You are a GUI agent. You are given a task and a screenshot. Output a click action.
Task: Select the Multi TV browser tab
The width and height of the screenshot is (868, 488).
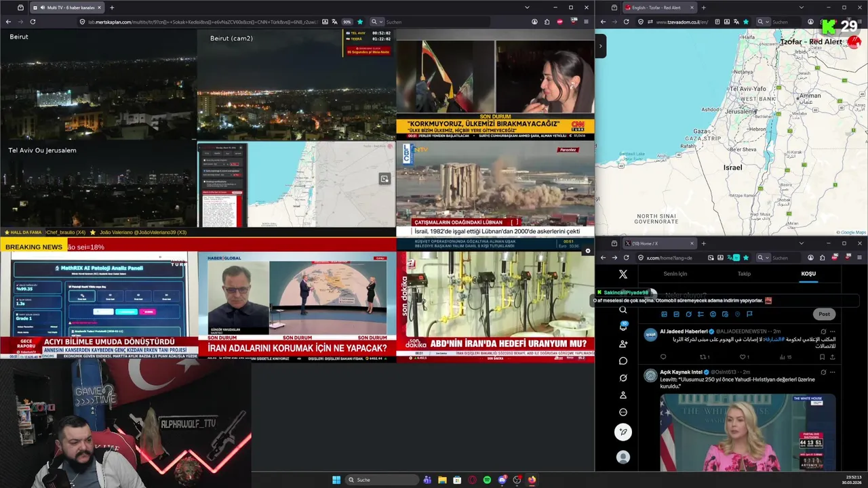66,7
